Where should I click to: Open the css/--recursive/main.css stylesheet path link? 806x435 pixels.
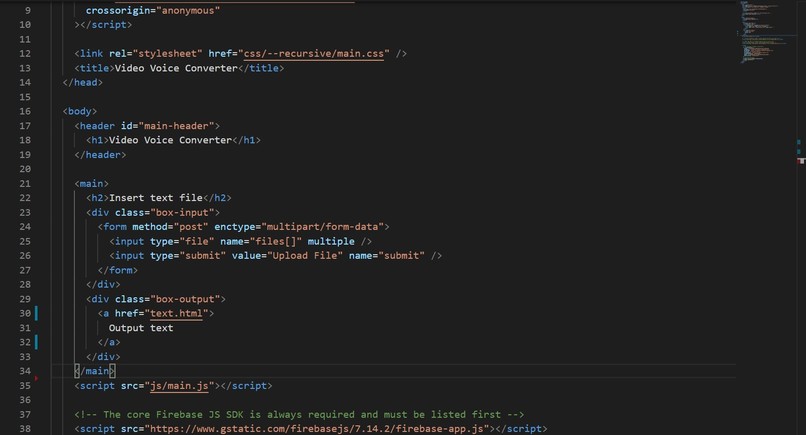point(314,53)
